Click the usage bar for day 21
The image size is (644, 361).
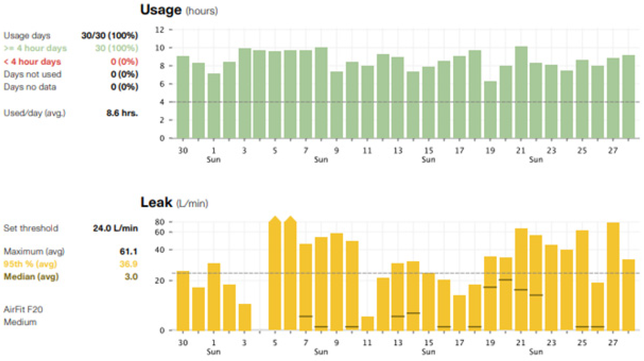point(521,92)
